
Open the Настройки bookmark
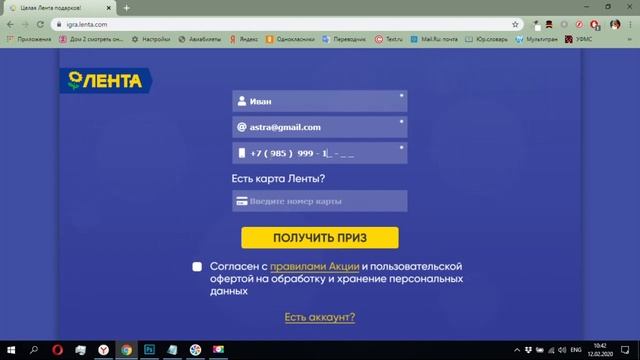click(151, 39)
